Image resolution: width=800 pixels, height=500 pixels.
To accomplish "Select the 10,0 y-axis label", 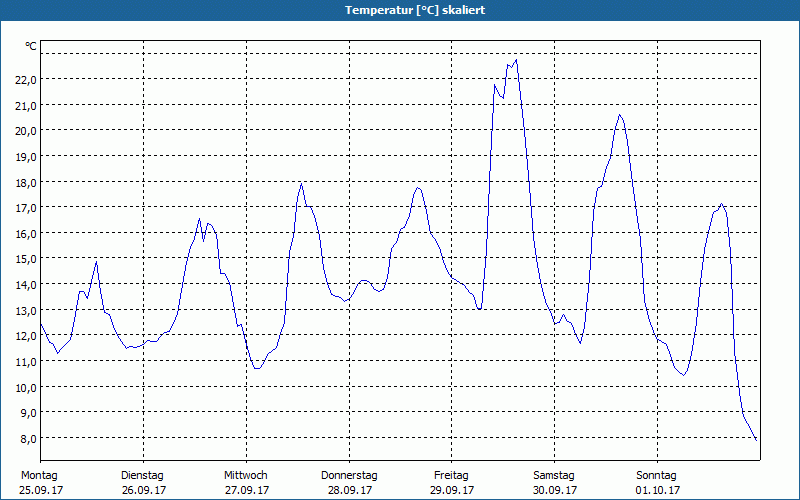I will click(27, 388).
